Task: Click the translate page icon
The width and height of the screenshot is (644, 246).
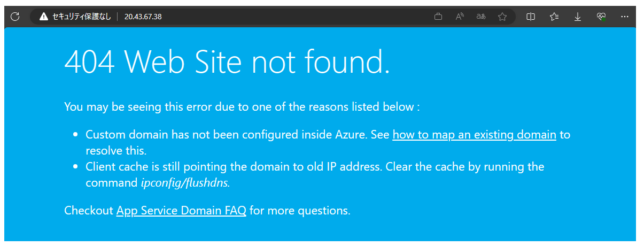Action: point(481,17)
